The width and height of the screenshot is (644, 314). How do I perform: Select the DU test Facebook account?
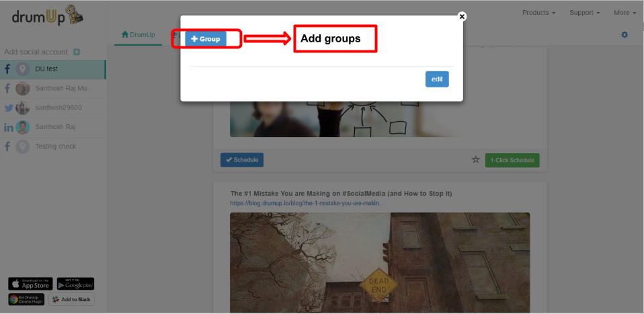53,69
